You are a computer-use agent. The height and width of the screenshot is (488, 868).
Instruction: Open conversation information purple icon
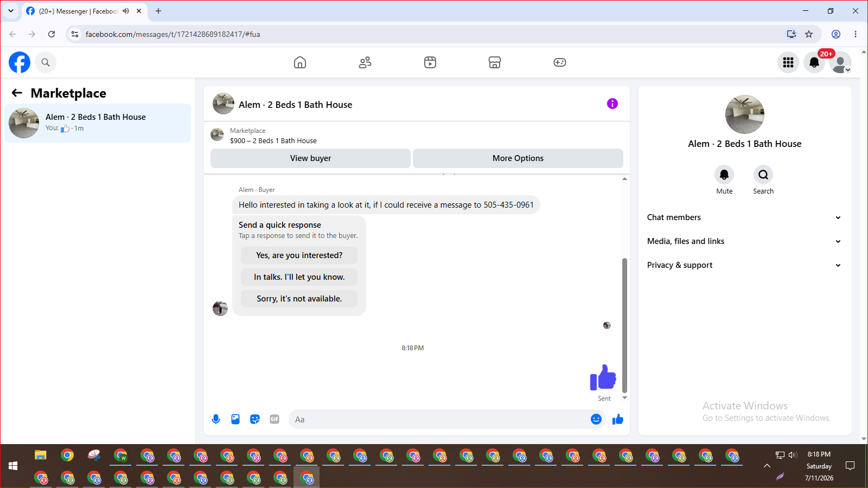[x=612, y=104]
